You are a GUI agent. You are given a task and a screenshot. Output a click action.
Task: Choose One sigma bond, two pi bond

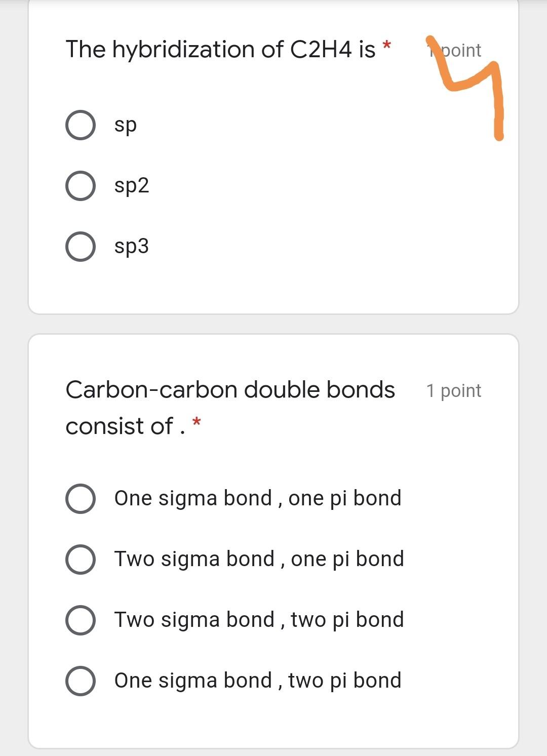(81, 680)
